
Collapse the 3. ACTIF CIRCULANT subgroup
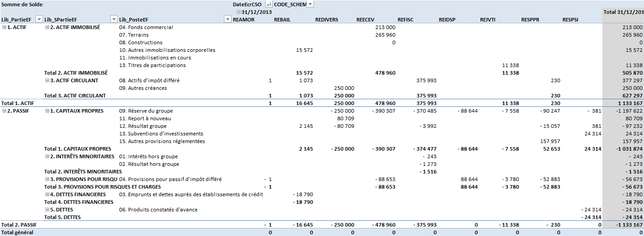pyautogui.click(x=47, y=80)
